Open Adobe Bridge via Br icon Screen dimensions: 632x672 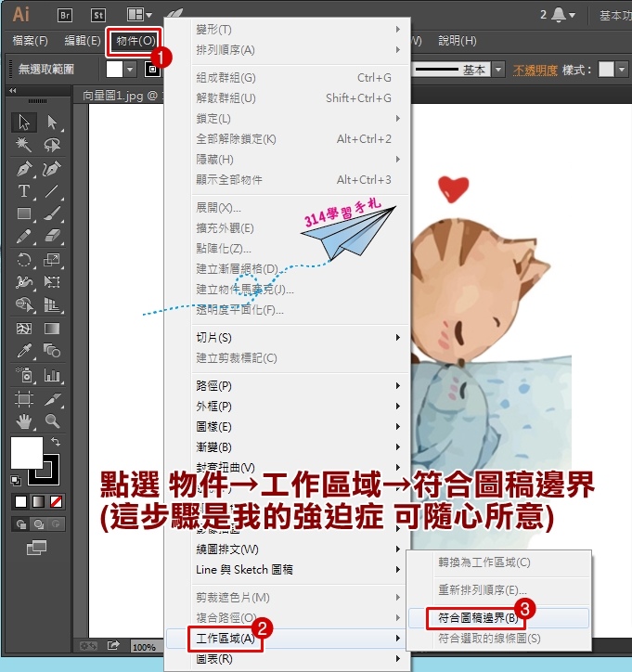click(x=65, y=16)
